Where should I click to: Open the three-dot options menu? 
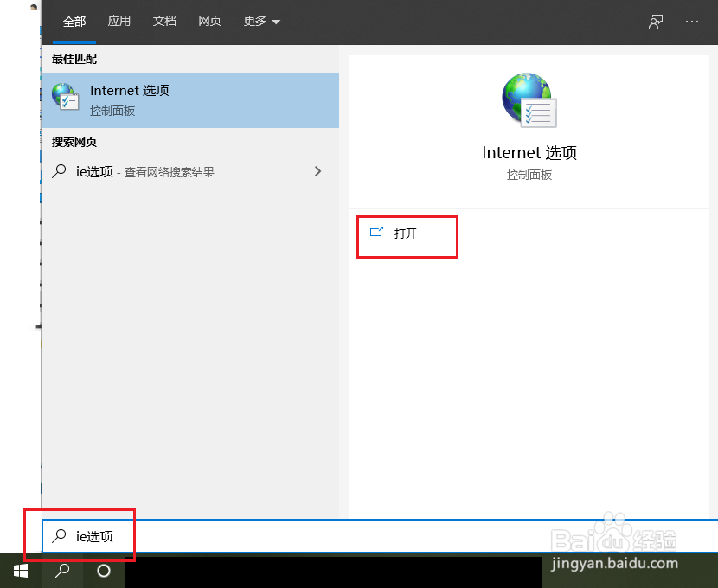tap(692, 22)
